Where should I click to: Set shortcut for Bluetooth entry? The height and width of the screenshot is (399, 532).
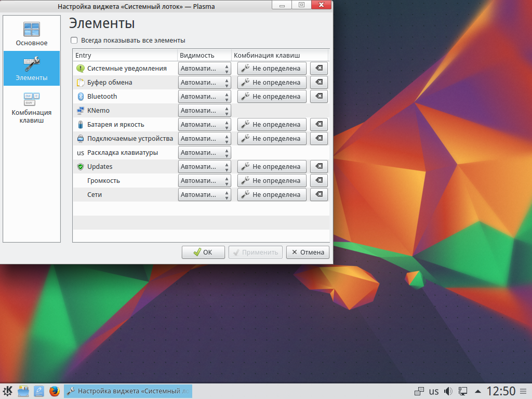pyautogui.click(x=272, y=96)
